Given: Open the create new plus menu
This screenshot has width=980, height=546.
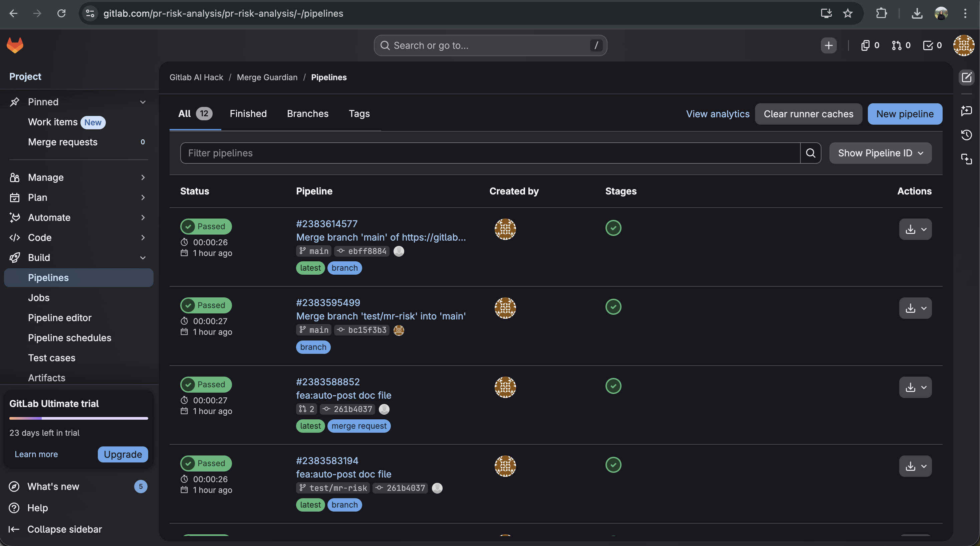Looking at the screenshot, I should pos(828,45).
